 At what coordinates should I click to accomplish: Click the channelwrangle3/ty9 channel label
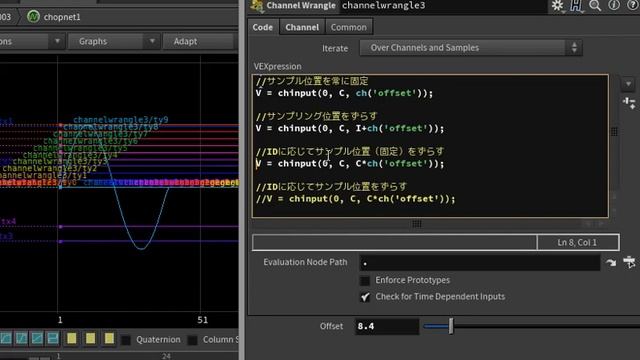click(x=121, y=120)
